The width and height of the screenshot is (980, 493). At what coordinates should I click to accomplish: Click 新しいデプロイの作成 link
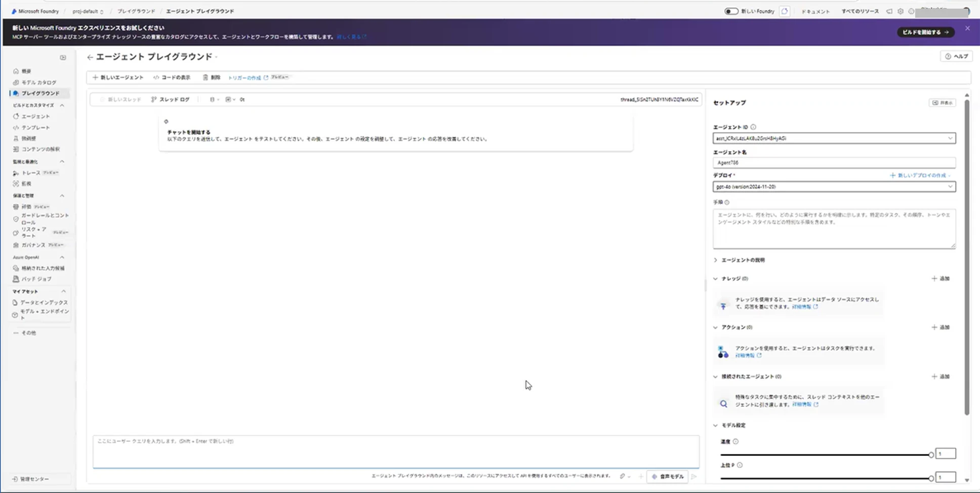coord(920,175)
